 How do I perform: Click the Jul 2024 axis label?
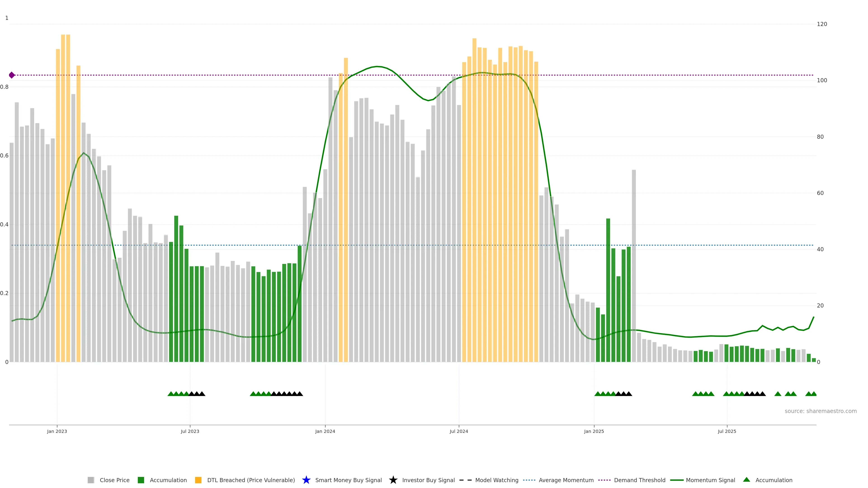[x=459, y=431]
